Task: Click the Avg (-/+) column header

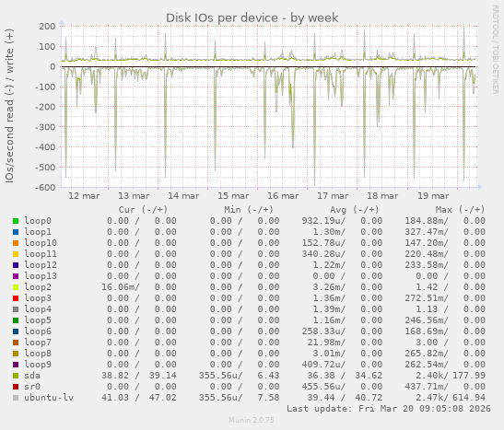Action: point(355,210)
